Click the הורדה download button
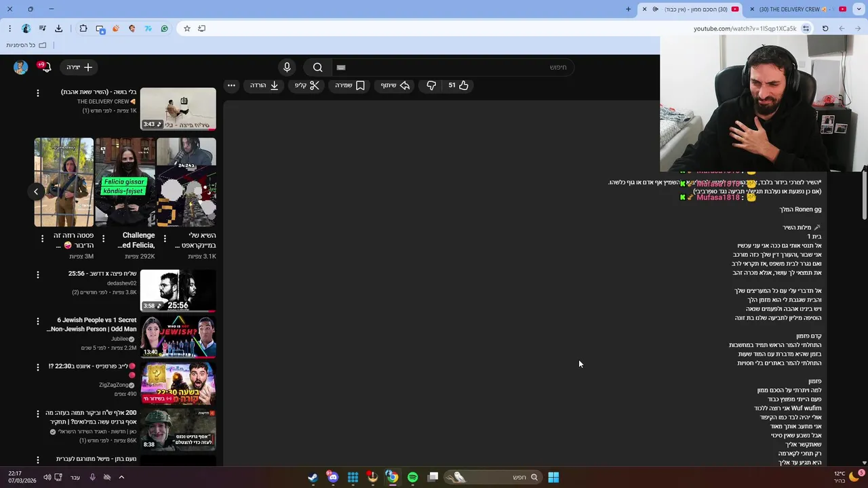The image size is (868, 488). (264, 85)
